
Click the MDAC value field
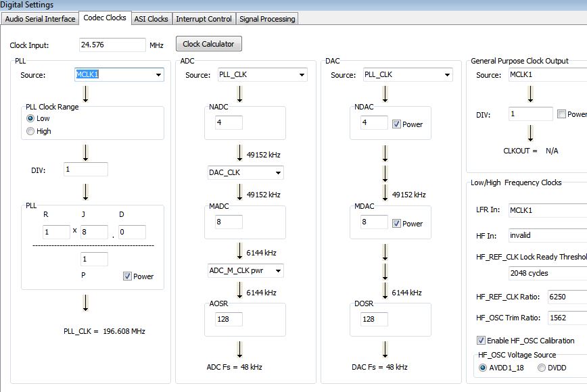pyautogui.click(x=374, y=222)
